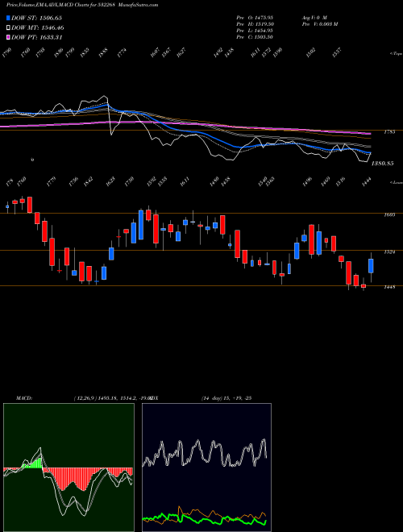The height and width of the screenshot is (532, 403).
Task: Click the 1524 price level label
Action: click(389, 252)
